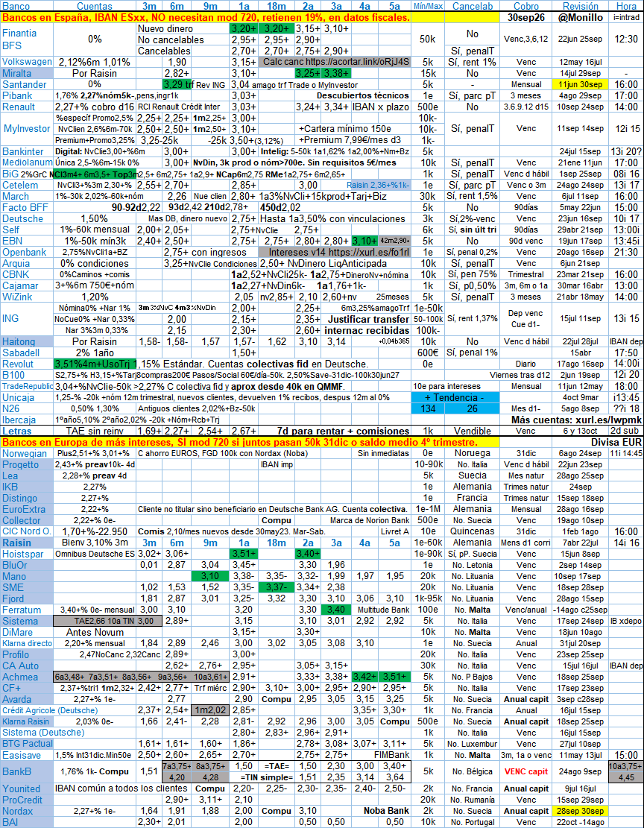Select the MyInvestor bank name
Image resolution: width=644 pixels, height=828 pixels.
point(27,129)
